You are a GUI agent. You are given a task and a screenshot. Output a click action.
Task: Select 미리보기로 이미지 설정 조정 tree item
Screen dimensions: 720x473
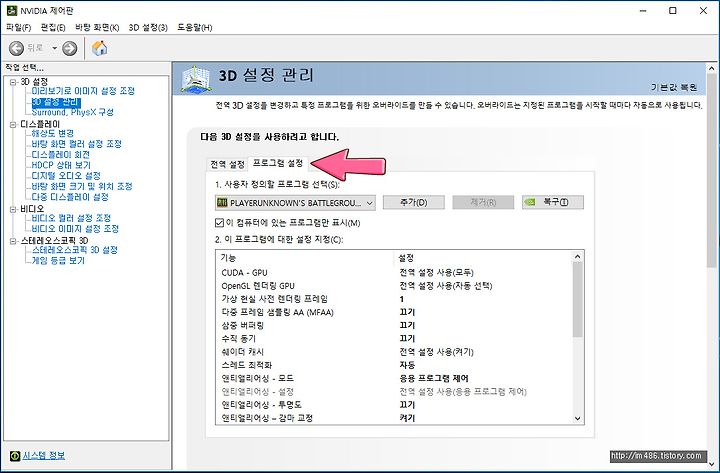pyautogui.click(x=83, y=91)
